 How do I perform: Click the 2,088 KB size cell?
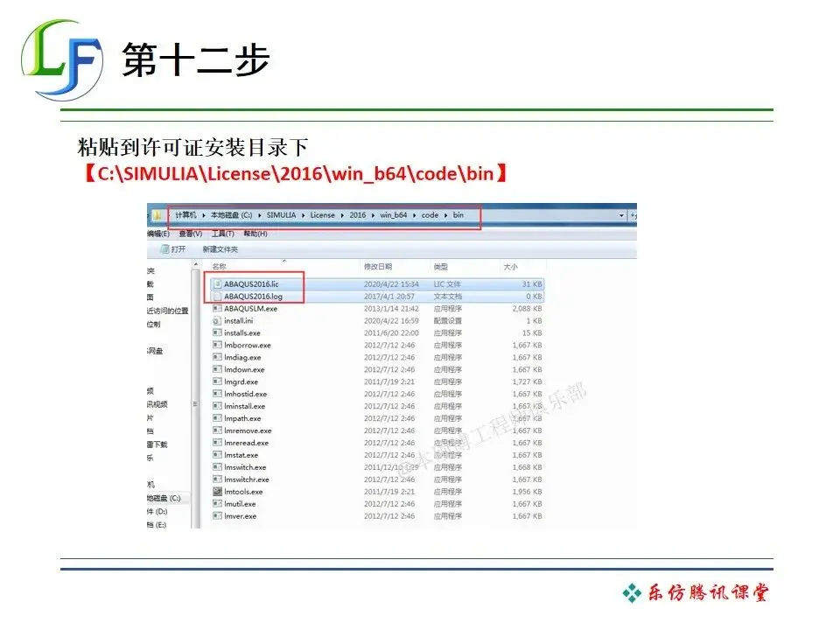pos(527,309)
